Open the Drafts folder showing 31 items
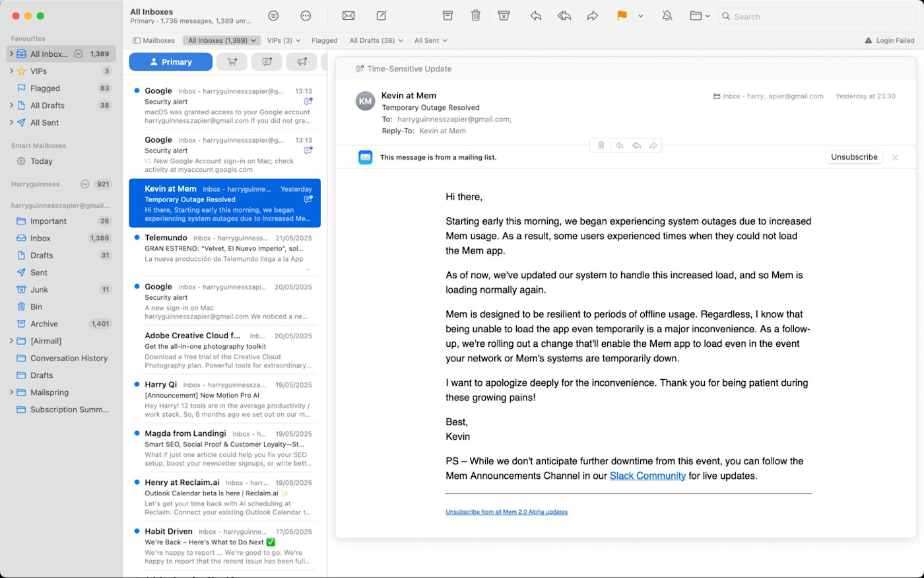Screen dimensions: 924x578 [x=61, y=256]
